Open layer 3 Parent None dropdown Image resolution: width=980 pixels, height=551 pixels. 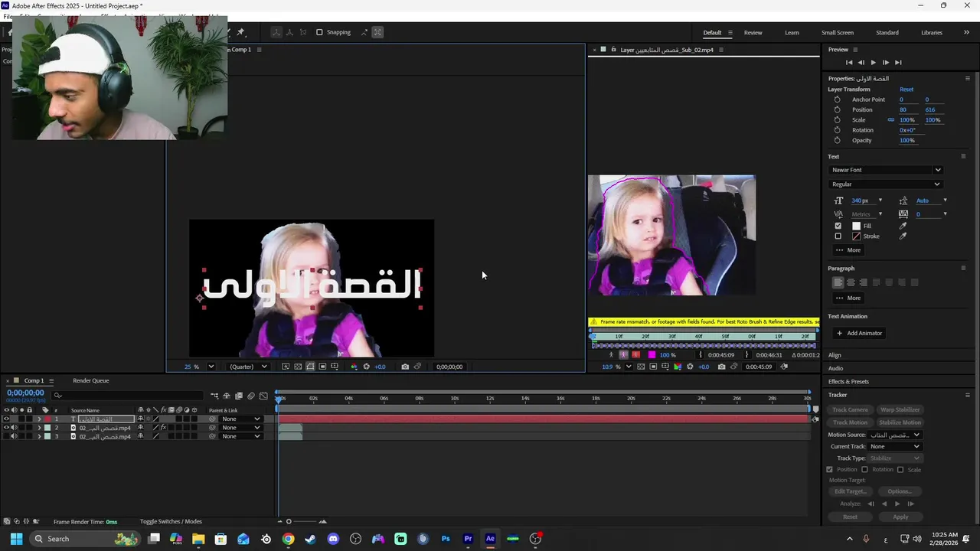240,436
